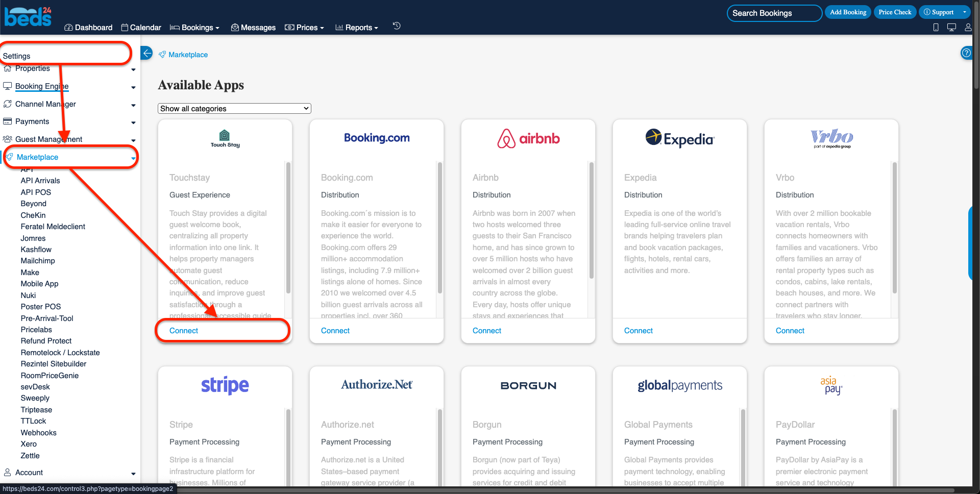Switch to desktop view icon

(x=951, y=28)
